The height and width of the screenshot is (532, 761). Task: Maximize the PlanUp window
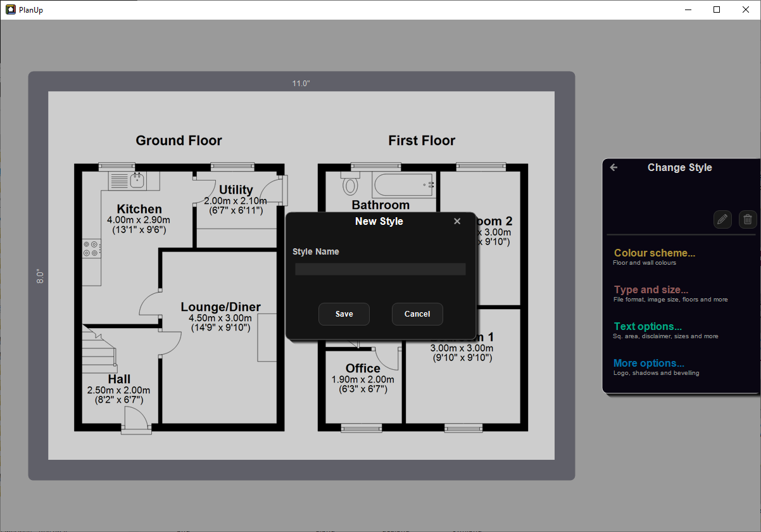(717, 9)
